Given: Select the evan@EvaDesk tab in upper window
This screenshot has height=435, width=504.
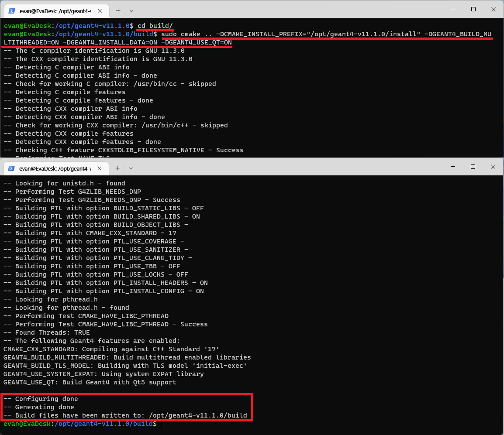Looking at the screenshot, I should click(55, 10).
